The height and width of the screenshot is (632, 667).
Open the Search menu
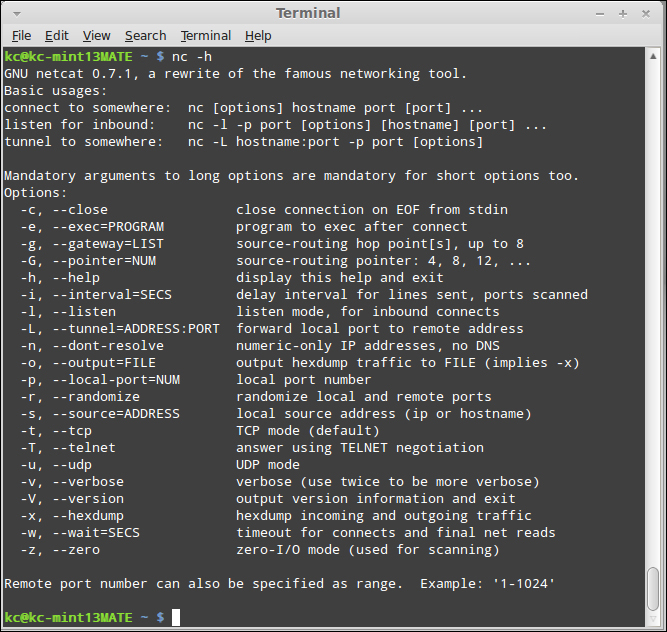(x=145, y=36)
